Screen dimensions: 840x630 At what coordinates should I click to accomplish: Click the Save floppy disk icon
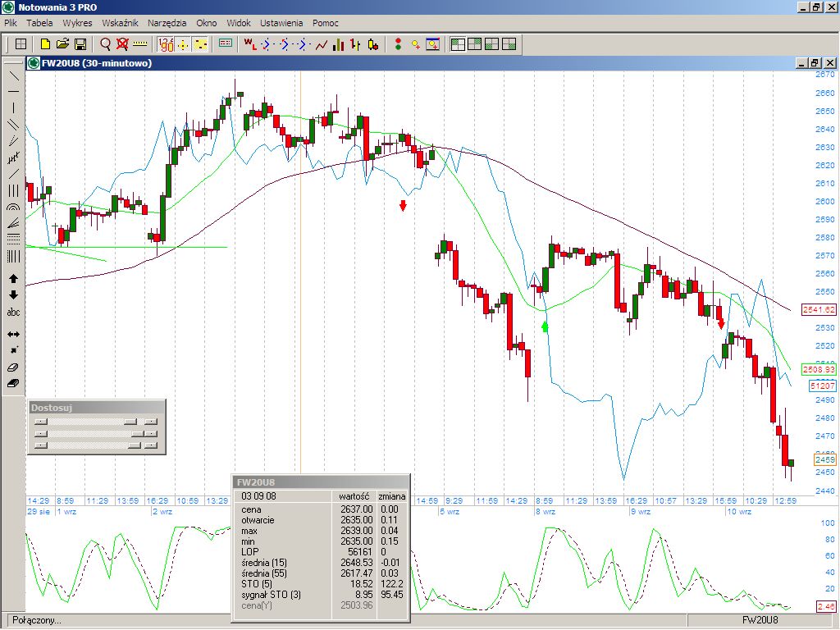click(80, 44)
